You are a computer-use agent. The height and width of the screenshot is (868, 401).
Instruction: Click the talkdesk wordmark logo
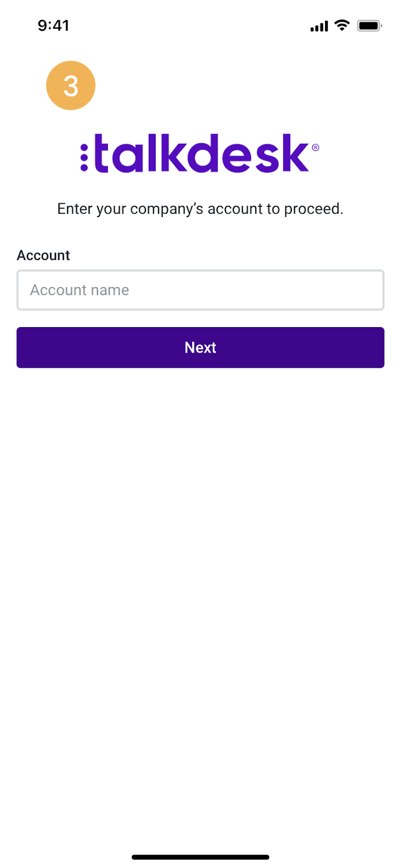point(200,154)
